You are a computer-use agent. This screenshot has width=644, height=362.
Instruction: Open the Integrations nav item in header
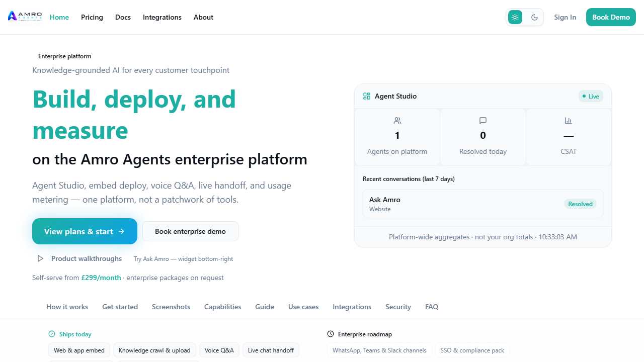pyautogui.click(x=162, y=17)
